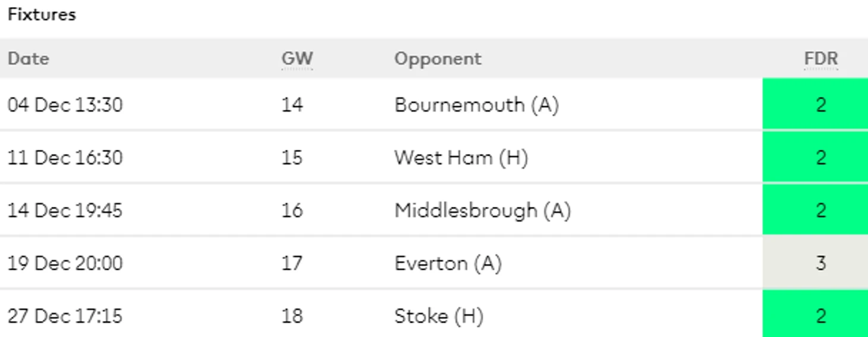Click the Opponent column header
868x337 pixels.
tap(438, 59)
